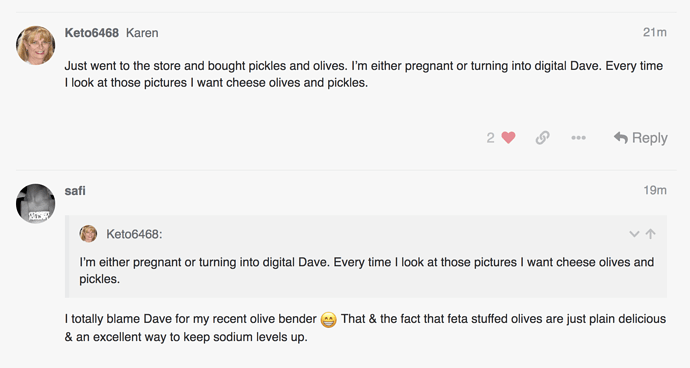Screen dimensions: 690x368
Task: Open Keto6468's large profile avatar
Action: pos(36,45)
